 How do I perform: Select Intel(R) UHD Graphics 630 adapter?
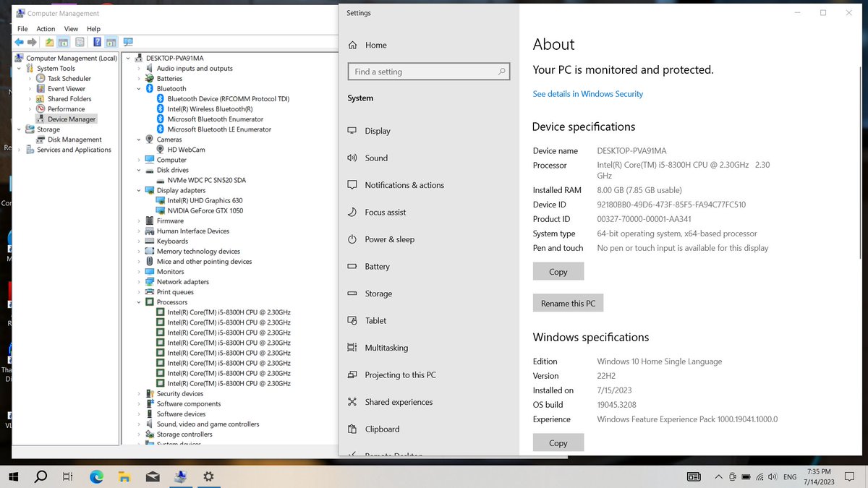[205, 200]
